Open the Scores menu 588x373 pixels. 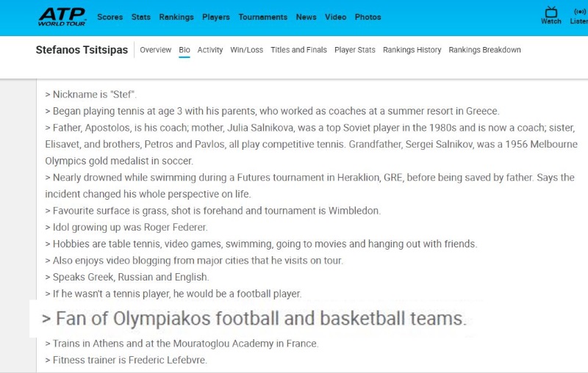pos(110,17)
